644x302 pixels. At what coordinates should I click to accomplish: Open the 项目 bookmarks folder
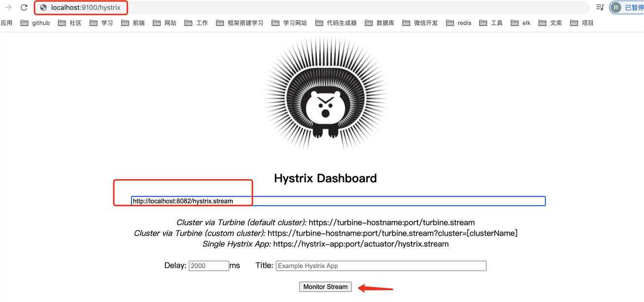582,23
